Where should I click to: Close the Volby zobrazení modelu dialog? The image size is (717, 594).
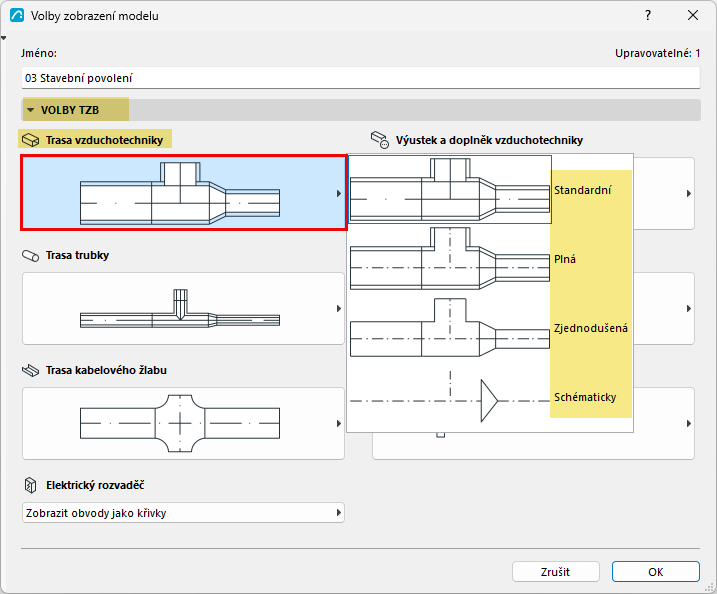pos(693,16)
